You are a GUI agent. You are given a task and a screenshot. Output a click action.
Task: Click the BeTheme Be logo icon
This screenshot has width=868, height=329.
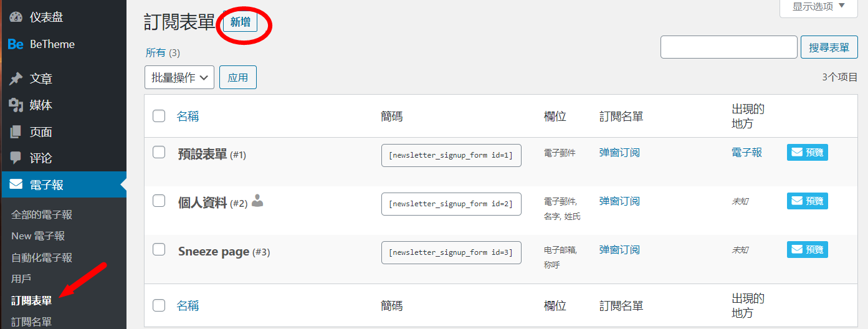16,44
